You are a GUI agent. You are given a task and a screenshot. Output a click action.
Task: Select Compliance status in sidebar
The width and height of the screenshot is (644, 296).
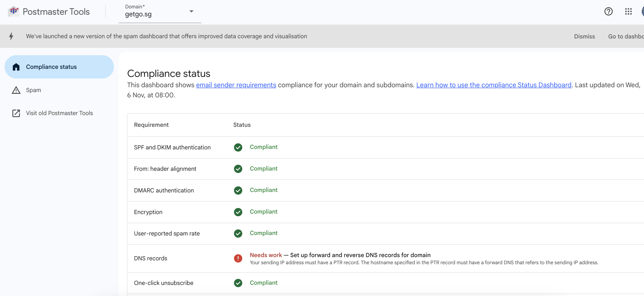click(51, 67)
